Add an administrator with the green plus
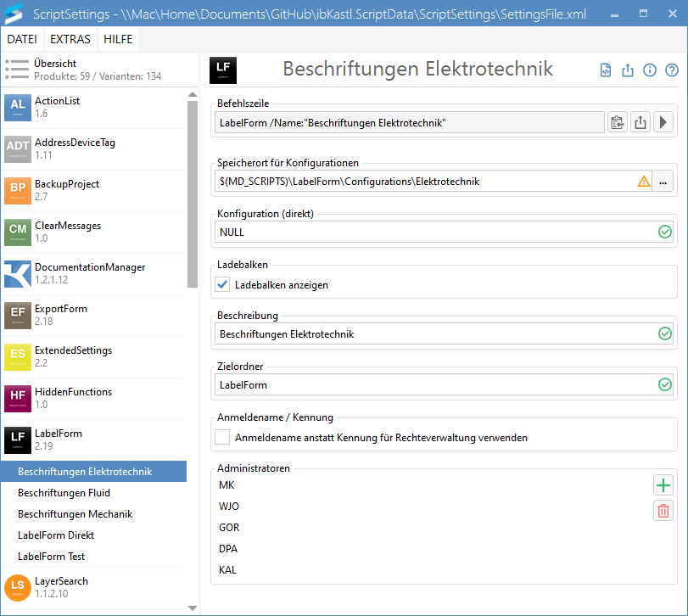The image size is (688, 616). 663,485
